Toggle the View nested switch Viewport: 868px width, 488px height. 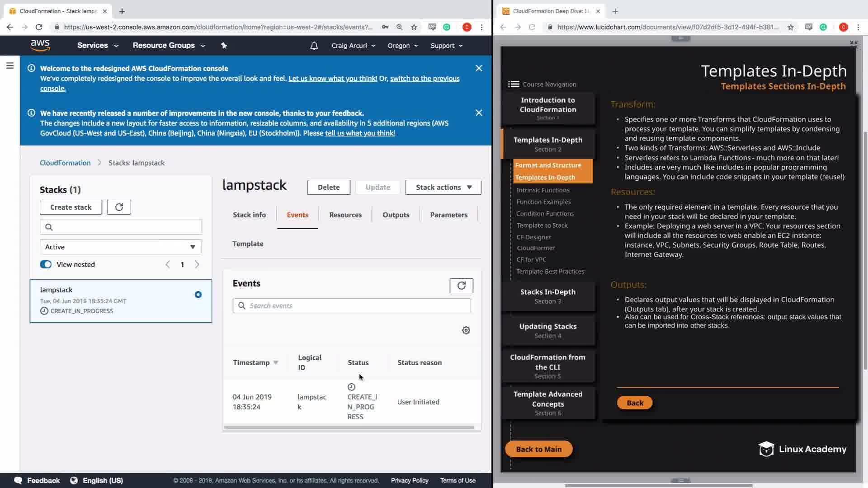pos(46,264)
